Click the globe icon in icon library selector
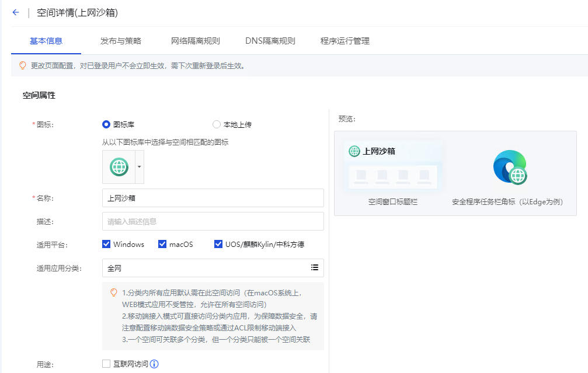Image resolution: width=588 pixels, height=373 pixels. click(119, 166)
